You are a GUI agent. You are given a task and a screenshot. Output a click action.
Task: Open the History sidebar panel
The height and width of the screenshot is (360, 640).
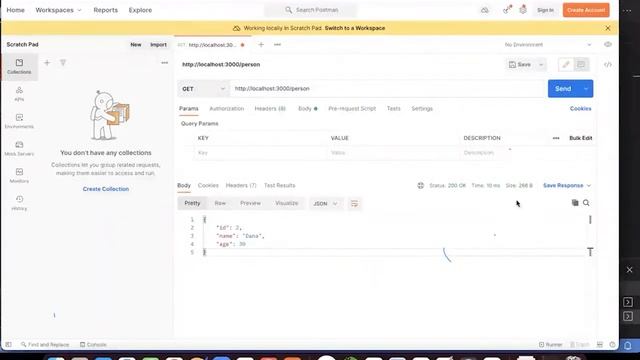19,203
